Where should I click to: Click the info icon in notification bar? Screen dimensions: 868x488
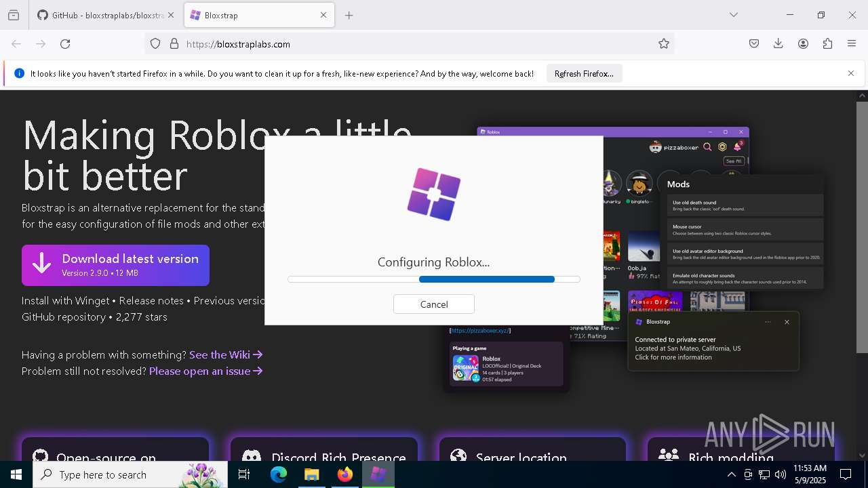coord(19,73)
